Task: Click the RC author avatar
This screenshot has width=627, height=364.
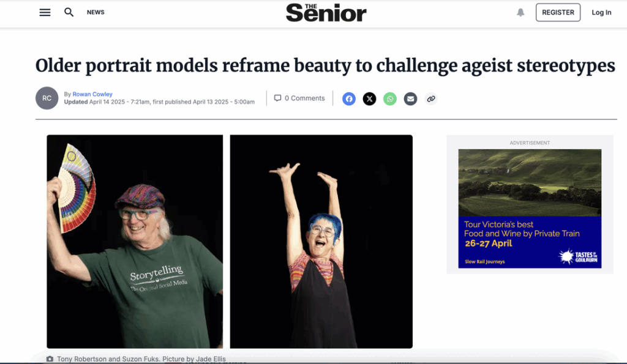Action: coord(47,98)
